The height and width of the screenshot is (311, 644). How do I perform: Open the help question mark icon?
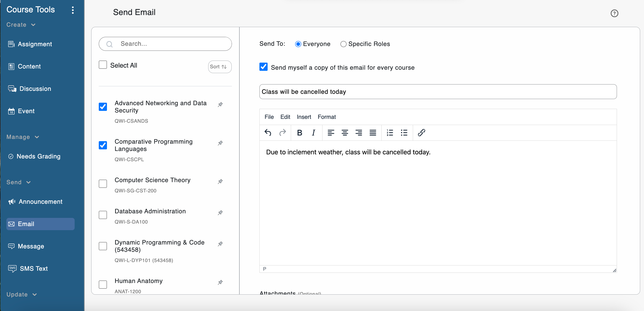tap(614, 13)
